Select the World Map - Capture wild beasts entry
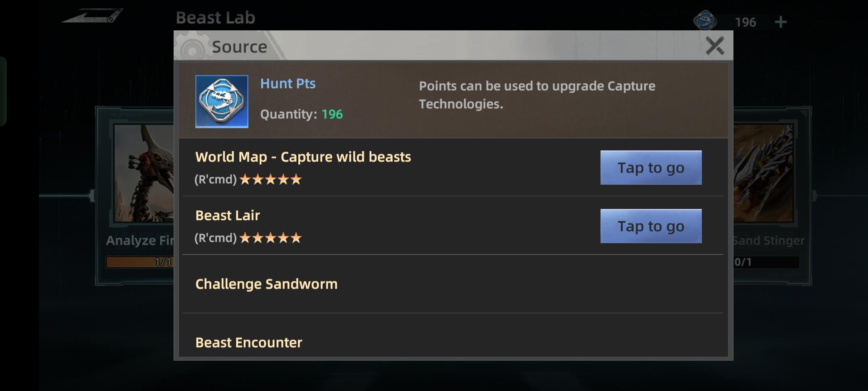868x391 pixels. (303, 157)
